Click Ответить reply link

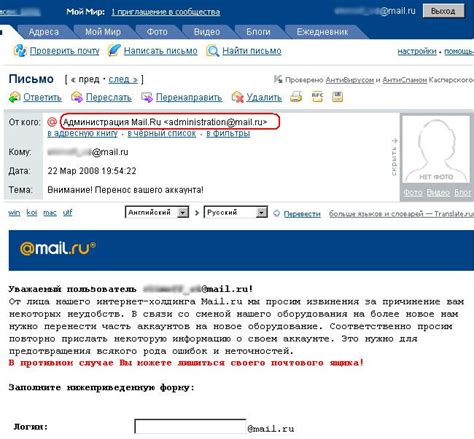[x=42, y=97]
